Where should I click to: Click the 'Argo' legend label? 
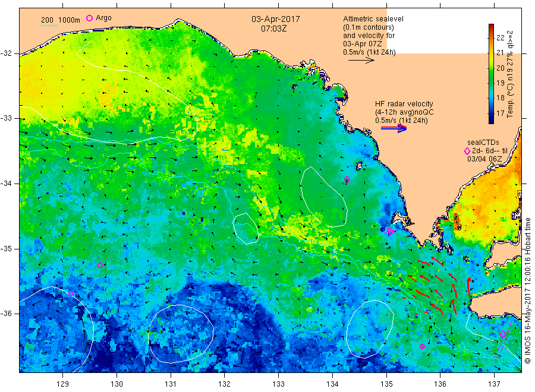pyautogui.click(x=103, y=18)
